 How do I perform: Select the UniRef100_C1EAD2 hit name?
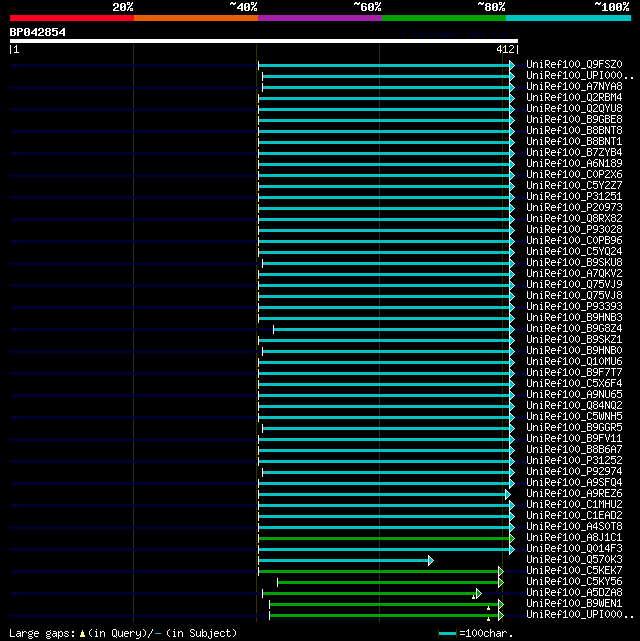pos(574,515)
